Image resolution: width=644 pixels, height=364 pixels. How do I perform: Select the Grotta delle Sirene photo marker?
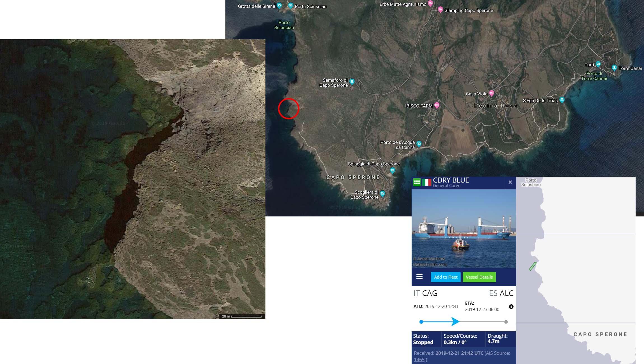(279, 5)
